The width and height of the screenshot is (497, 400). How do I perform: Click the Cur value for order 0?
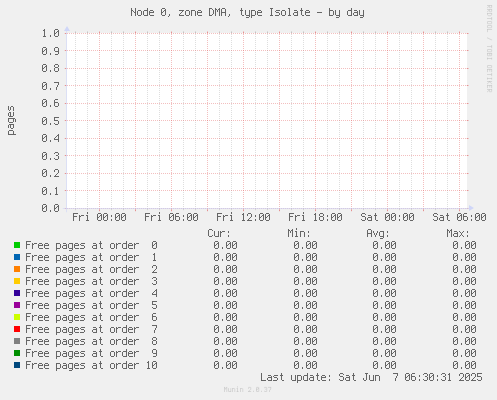(x=225, y=245)
